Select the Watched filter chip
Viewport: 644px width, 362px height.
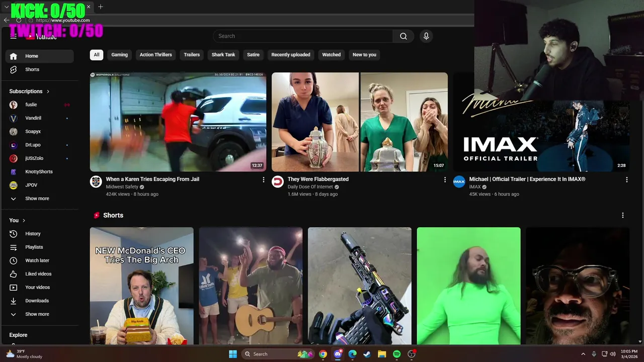pyautogui.click(x=332, y=55)
